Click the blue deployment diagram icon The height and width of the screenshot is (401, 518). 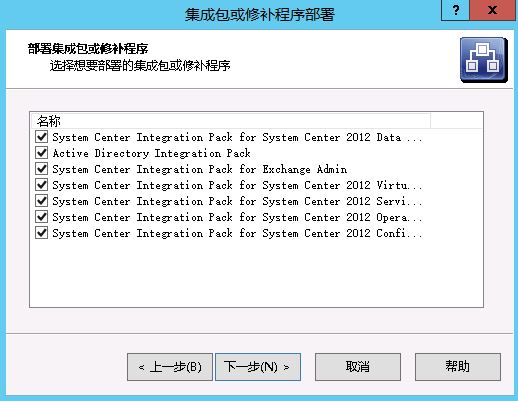pyautogui.click(x=484, y=60)
